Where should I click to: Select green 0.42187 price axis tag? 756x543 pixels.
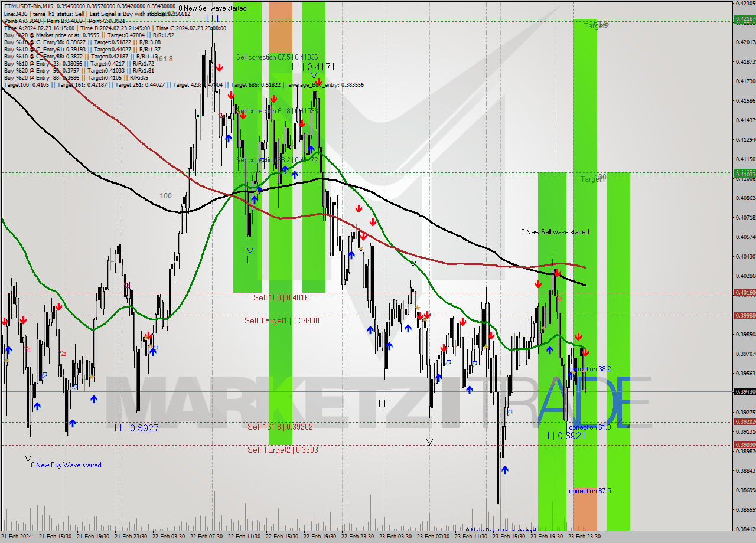click(x=744, y=19)
